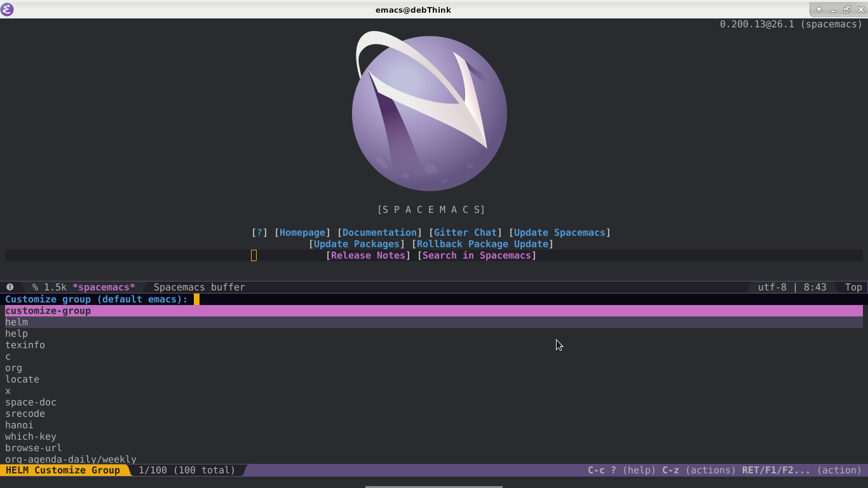Click the Spacemacs planet logo
This screenshot has height=488, width=868.
(430, 113)
